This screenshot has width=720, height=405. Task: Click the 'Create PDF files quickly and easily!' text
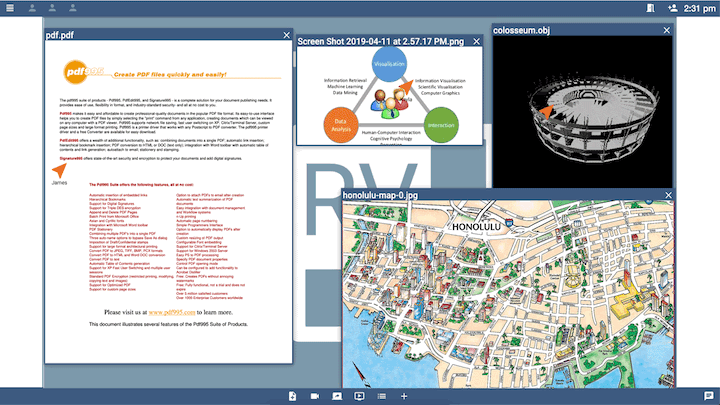coord(170,74)
